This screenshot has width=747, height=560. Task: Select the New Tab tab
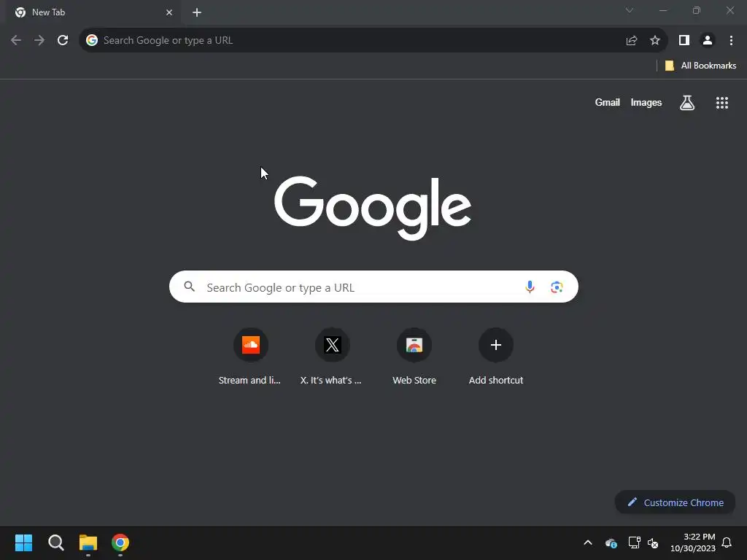(93, 12)
